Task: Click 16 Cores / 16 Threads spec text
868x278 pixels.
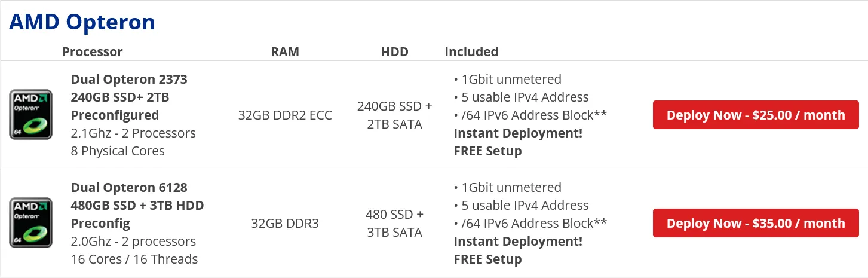Action: [x=134, y=259]
